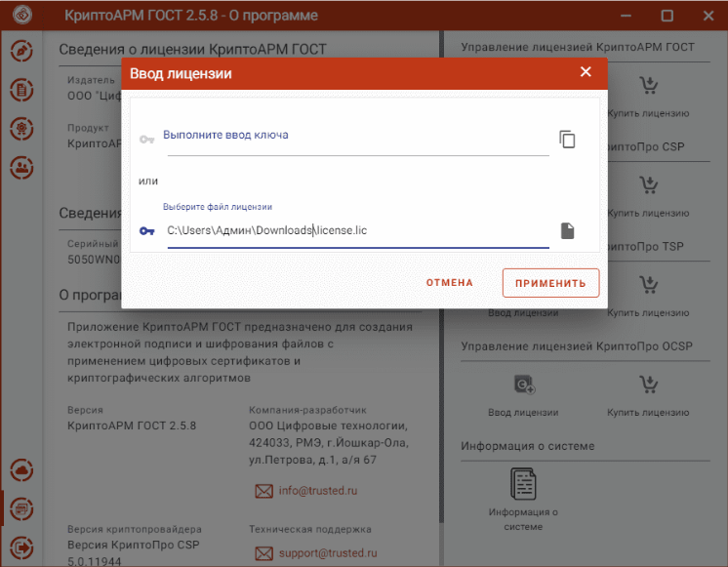Click envelope icon next to support@trusted.ru
728x567 pixels.
pos(263,553)
